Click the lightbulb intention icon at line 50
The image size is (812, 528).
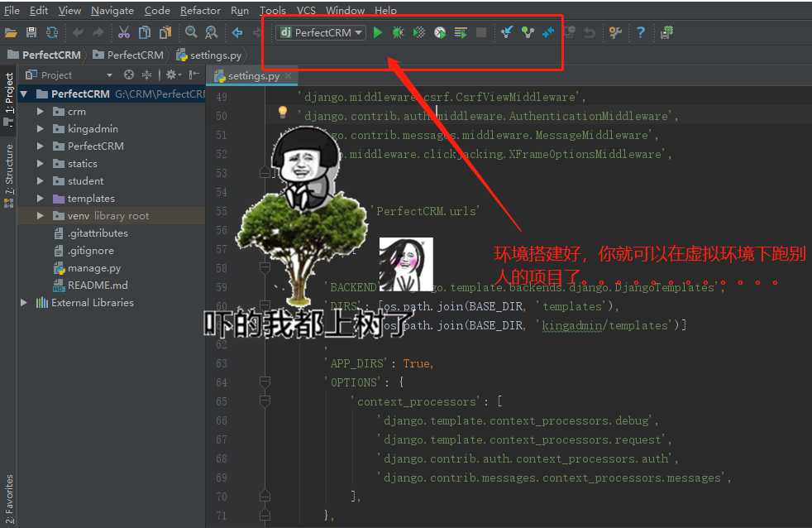coord(282,112)
